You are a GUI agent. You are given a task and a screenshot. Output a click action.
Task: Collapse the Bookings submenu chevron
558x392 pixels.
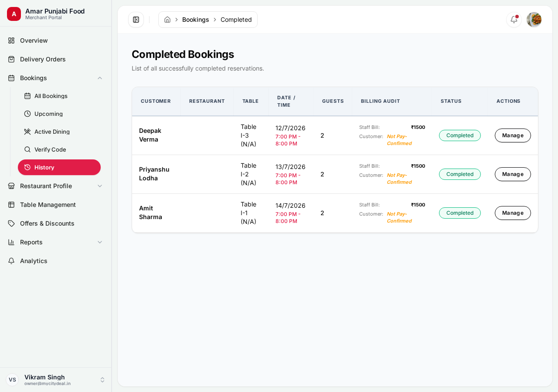tap(100, 78)
